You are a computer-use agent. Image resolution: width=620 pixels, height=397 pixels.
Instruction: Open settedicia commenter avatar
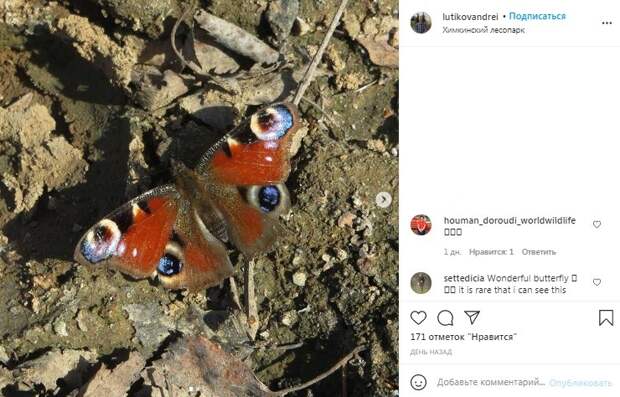pos(421,283)
